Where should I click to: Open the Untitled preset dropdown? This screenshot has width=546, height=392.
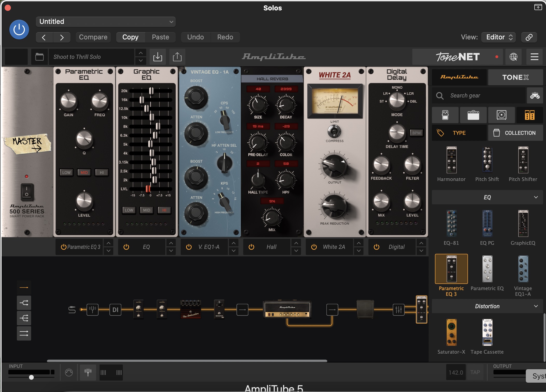point(106,22)
